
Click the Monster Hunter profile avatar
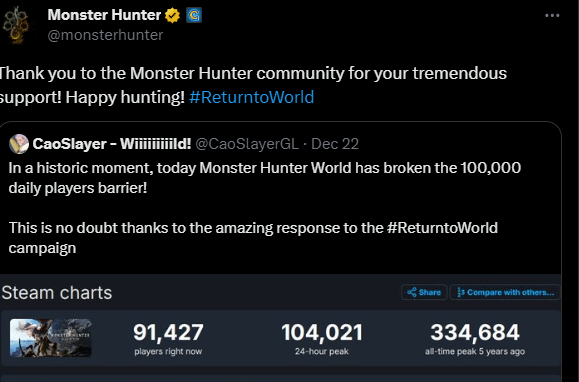[16, 25]
